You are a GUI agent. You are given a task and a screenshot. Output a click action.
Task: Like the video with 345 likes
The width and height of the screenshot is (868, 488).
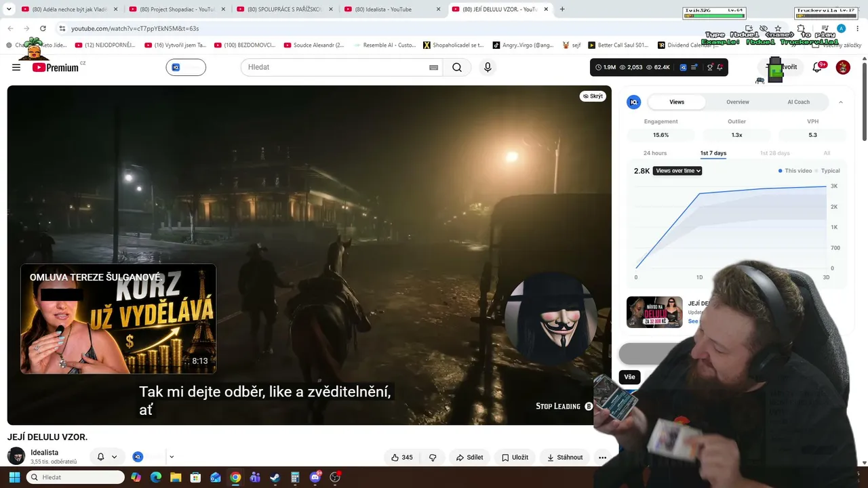point(401,457)
